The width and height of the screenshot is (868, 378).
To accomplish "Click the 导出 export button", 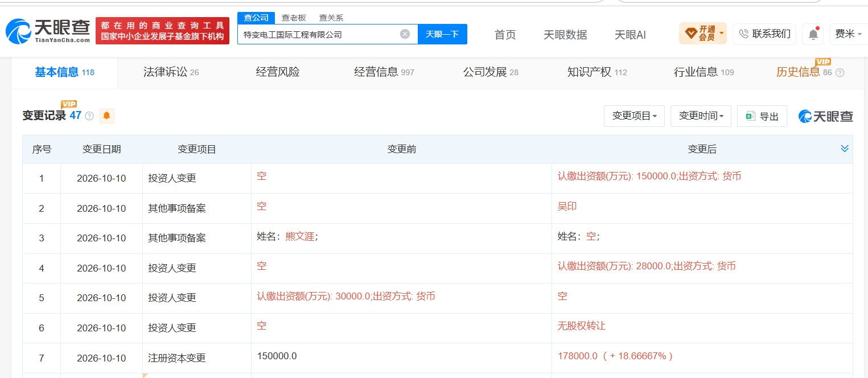I will (x=762, y=116).
